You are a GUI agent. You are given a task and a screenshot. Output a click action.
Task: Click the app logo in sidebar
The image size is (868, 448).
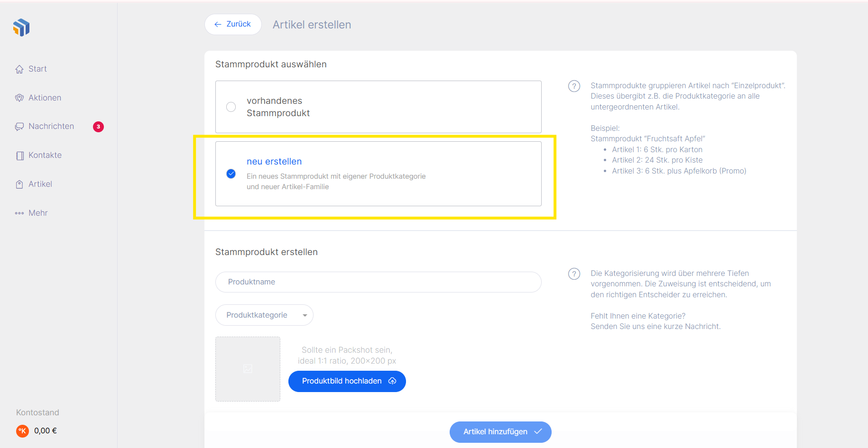[x=21, y=27]
